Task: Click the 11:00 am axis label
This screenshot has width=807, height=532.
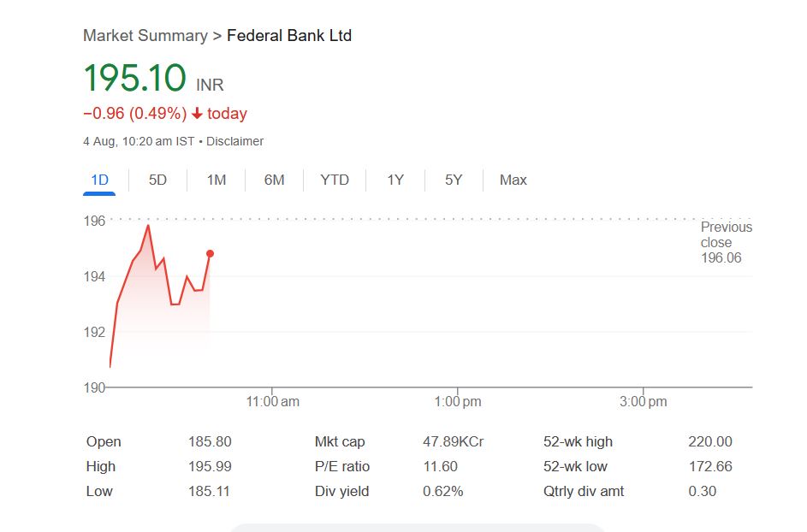Action: 272,402
